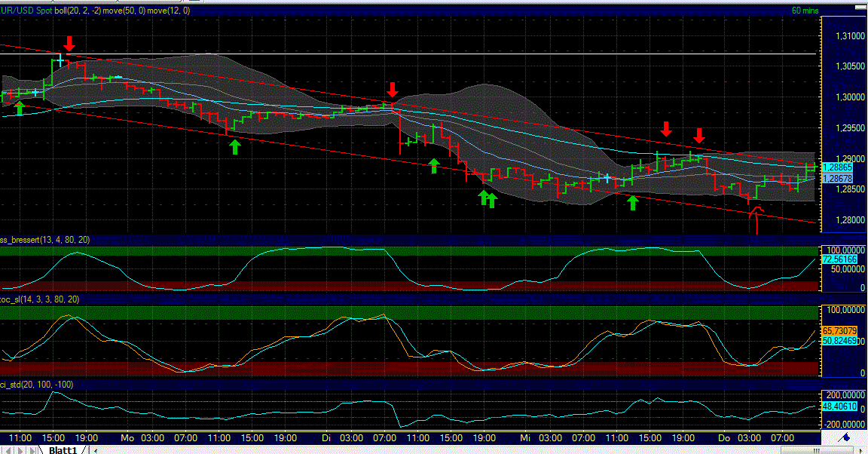Jump to the last sheet tab arrow
Viewport: 868px width, 454px height.
click(x=32, y=451)
